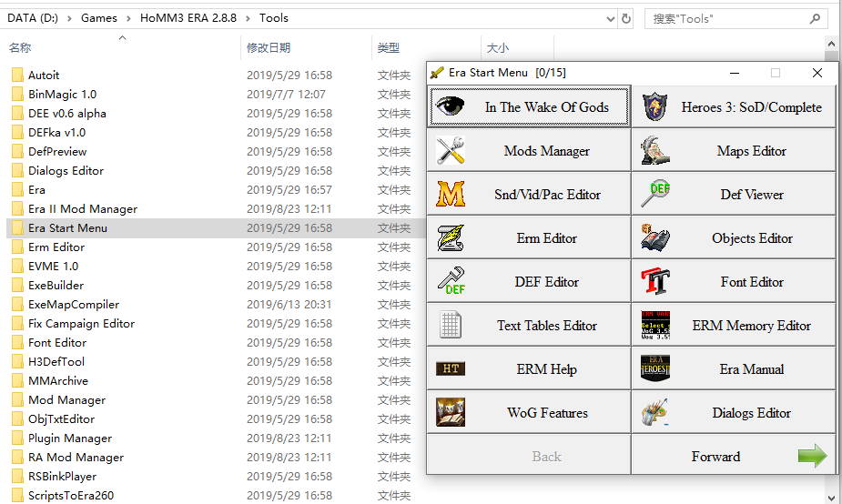Click the shield icon for Heroes 3: SoD/Complete

[x=655, y=106]
